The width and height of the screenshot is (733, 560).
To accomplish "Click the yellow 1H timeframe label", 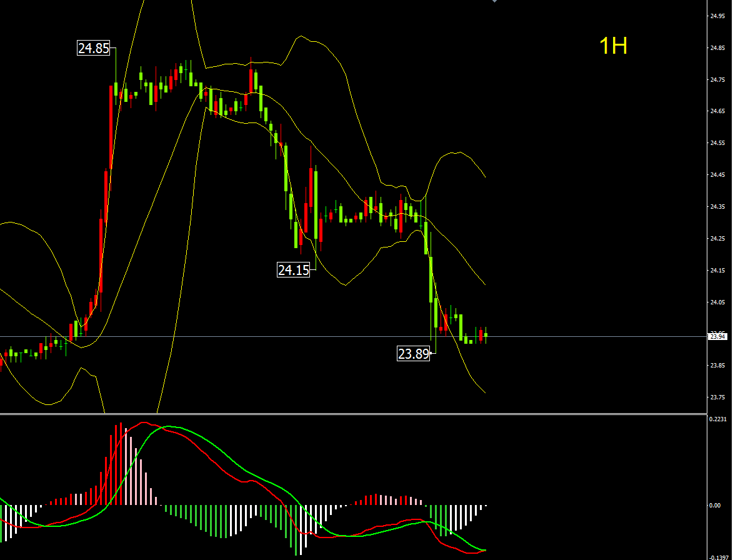I will tap(613, 46).
